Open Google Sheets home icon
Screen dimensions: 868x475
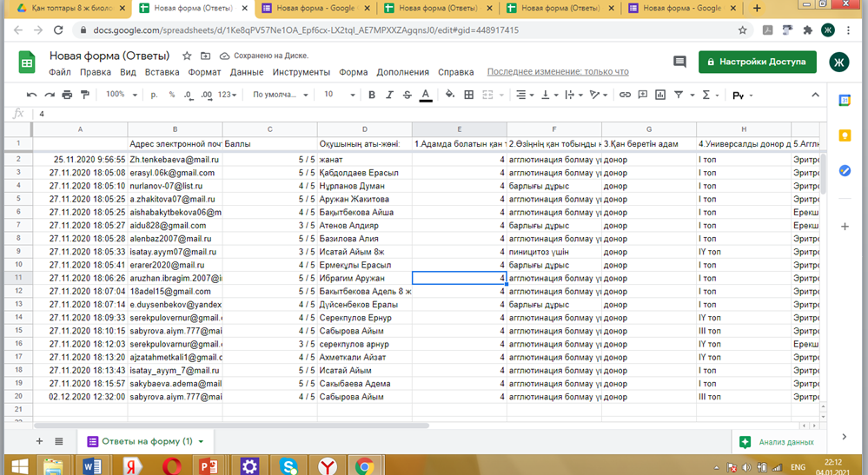[27, 63]
